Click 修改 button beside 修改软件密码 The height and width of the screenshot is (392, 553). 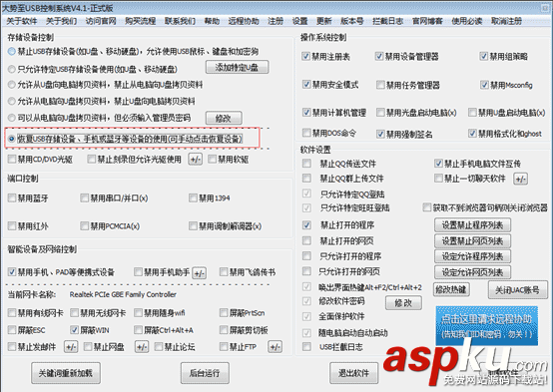coord(403,303)
